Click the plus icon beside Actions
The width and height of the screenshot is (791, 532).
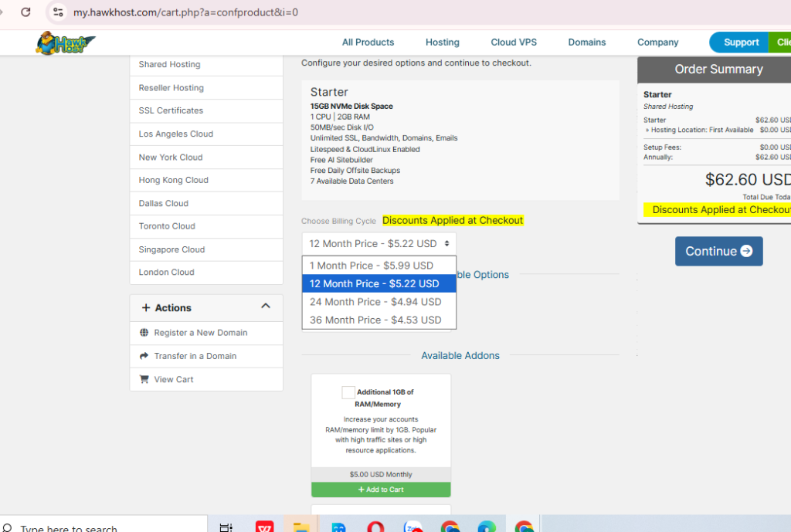(x=146, y=307)
